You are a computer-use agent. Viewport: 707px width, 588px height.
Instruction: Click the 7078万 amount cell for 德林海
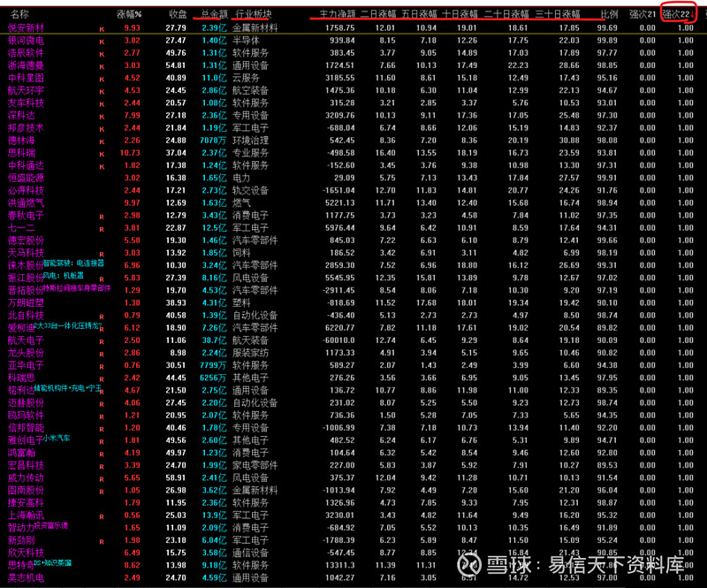pos(213,141)
